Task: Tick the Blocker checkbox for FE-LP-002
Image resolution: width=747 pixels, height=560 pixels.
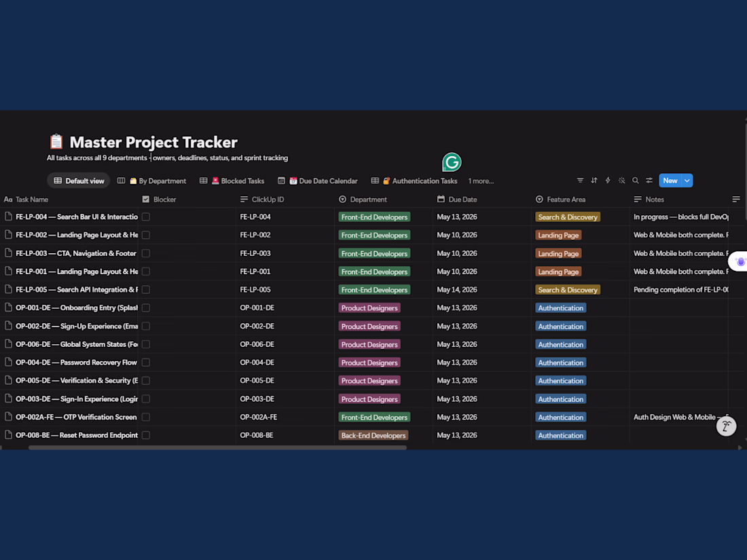Action: click(146, 235)
